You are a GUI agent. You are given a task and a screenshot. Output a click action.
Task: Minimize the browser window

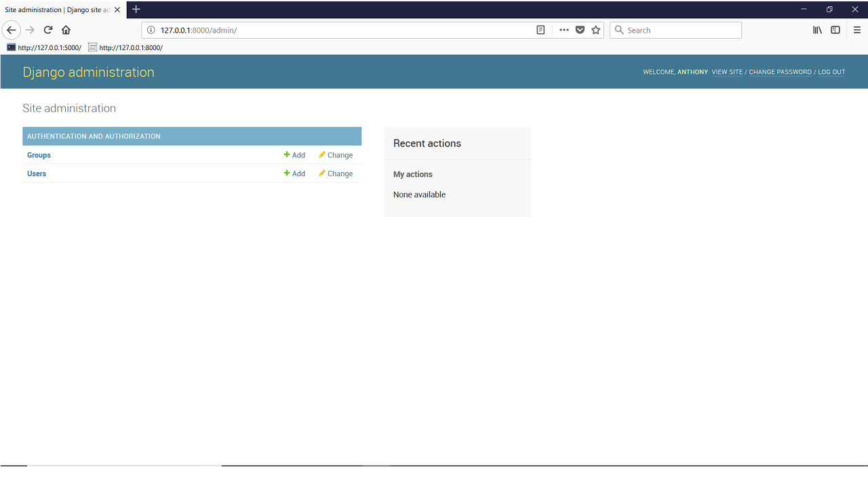pos(804,9)
